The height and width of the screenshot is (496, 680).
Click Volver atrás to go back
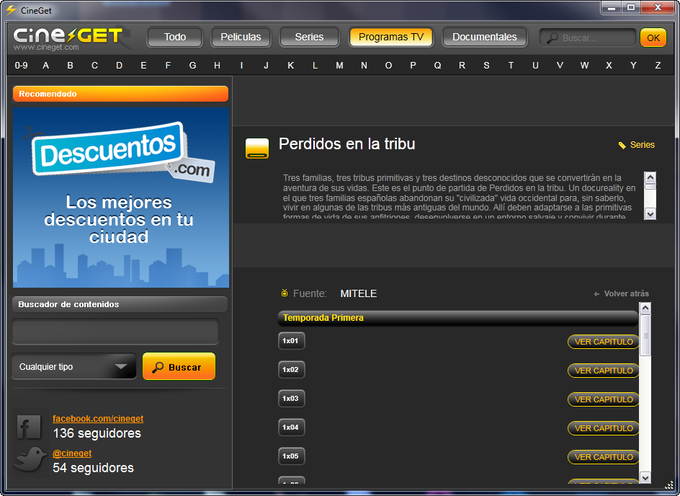point(621,294)
